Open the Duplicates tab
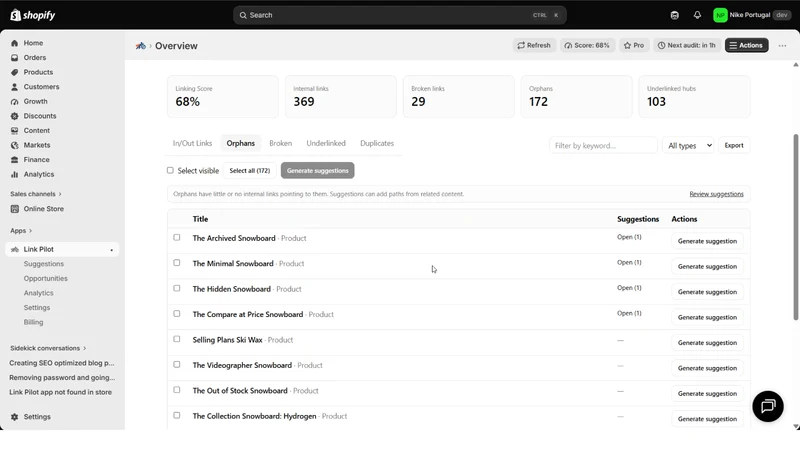This screenshot has width=800, height=450. point(377,143)
